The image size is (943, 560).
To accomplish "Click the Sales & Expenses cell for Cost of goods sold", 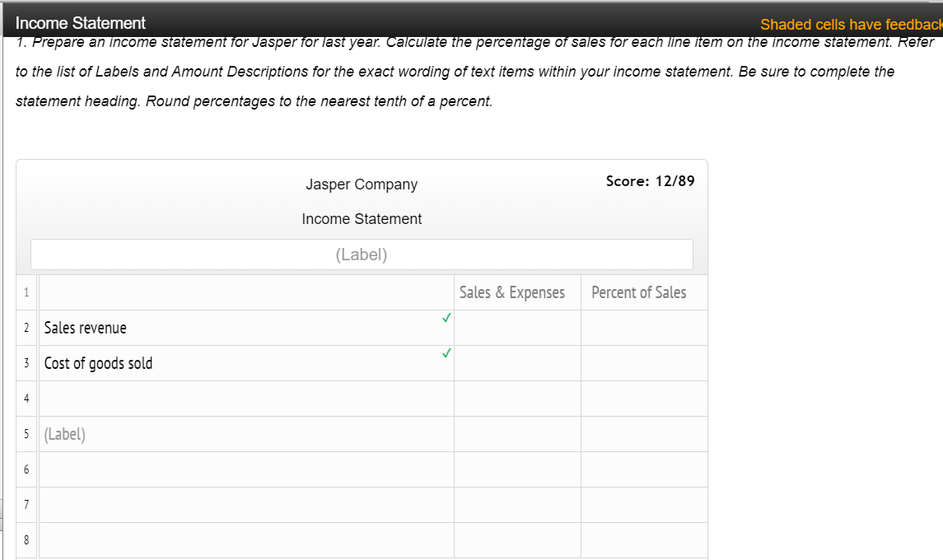I will [517, 363].
